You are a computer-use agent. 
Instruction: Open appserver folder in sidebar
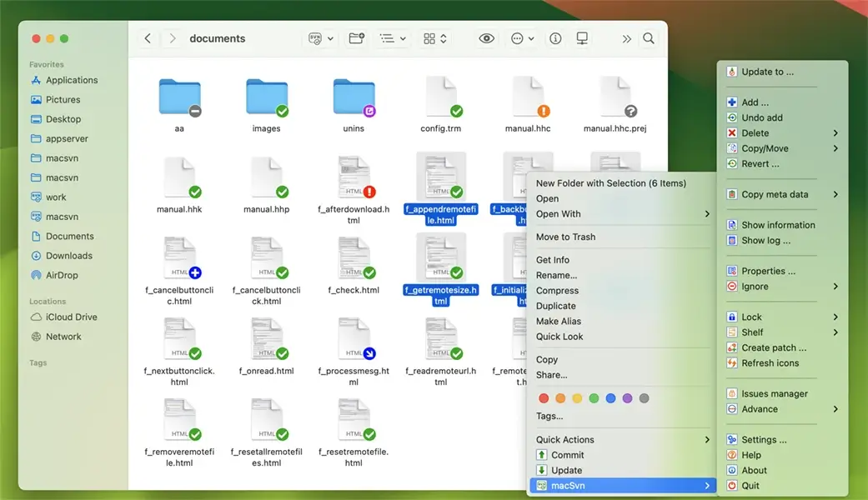coord(59,139)
